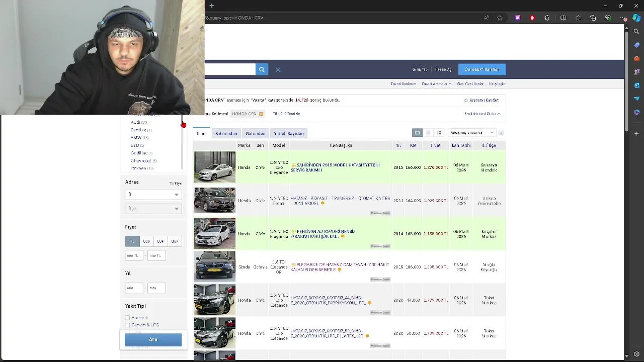Open Browser essentials heart icon

click(608, 18)
